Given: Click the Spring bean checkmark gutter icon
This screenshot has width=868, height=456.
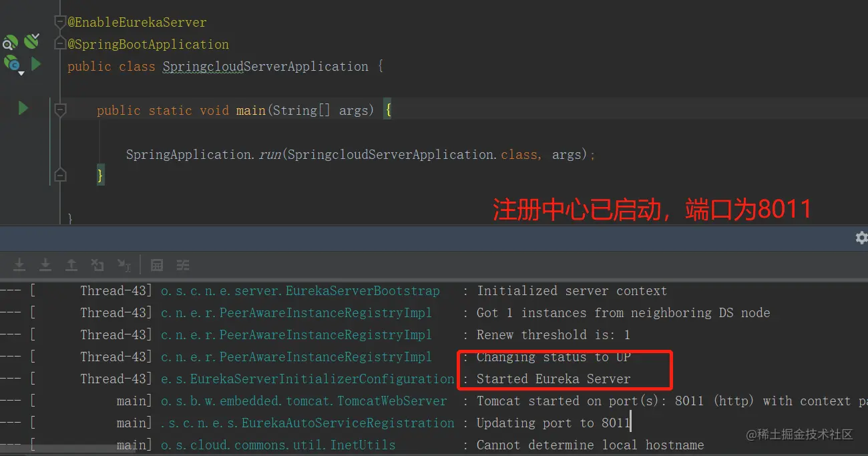Looking at the screenshot, I should point(31,42).
